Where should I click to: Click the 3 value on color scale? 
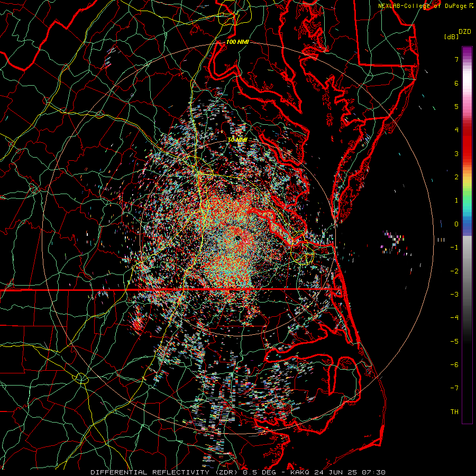click(x=456, y=153)
